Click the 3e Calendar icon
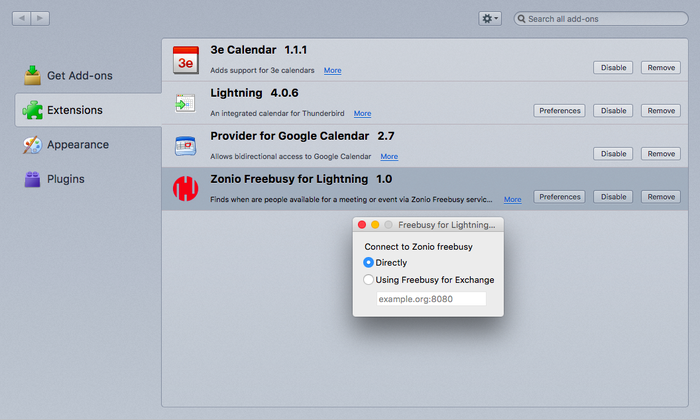This screenshot has height=420, width=700. pyautogui.click(x=186, y=60)
